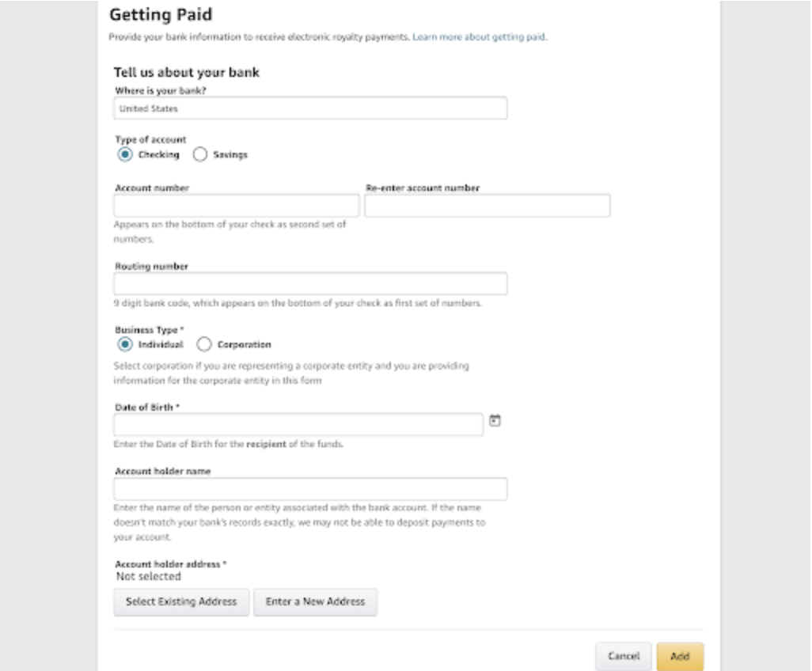Open the 'Where is your bank?' country dropdown
812x671 pixels.
point(310,108)
